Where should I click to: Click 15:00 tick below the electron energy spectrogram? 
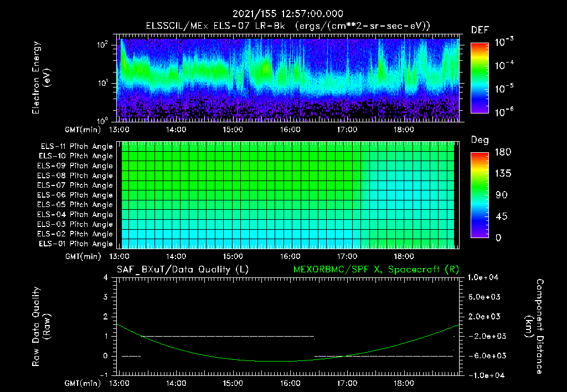point(233,130)
